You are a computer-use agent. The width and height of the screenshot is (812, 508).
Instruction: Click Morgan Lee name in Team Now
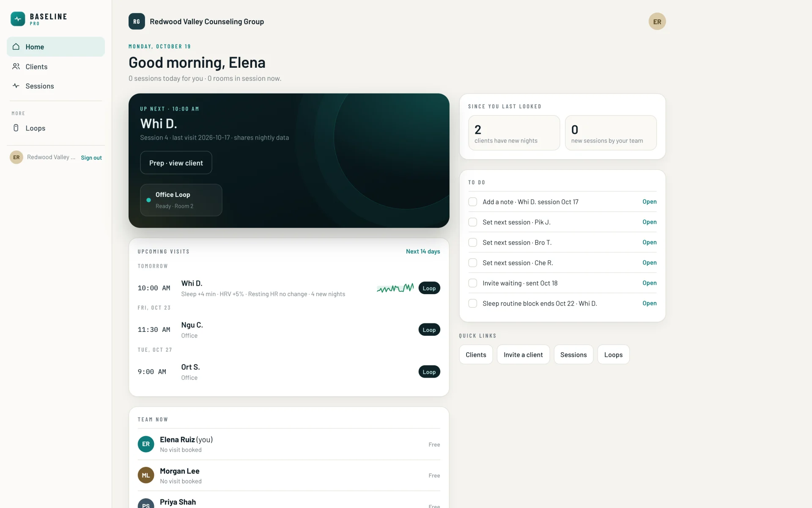click(x=180, y=471)
